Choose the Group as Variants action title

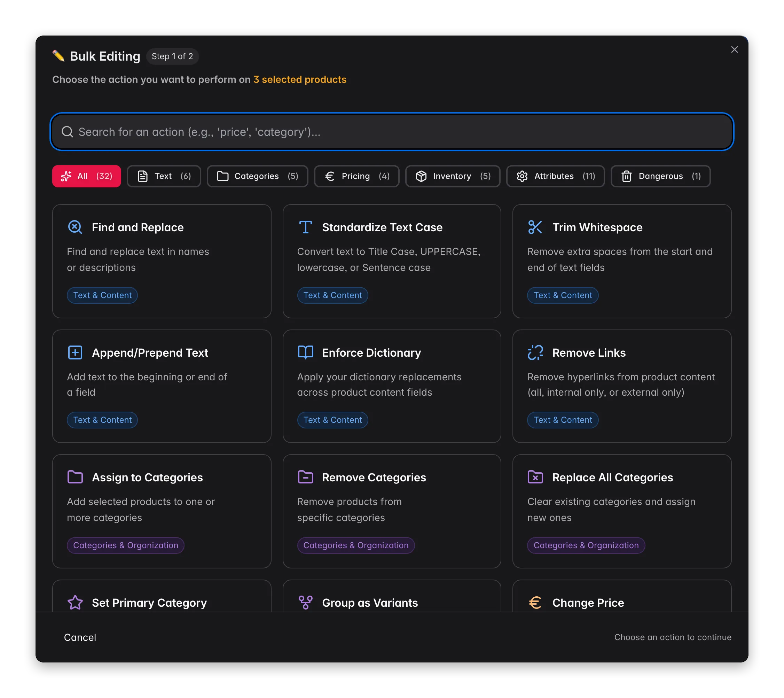370,603
